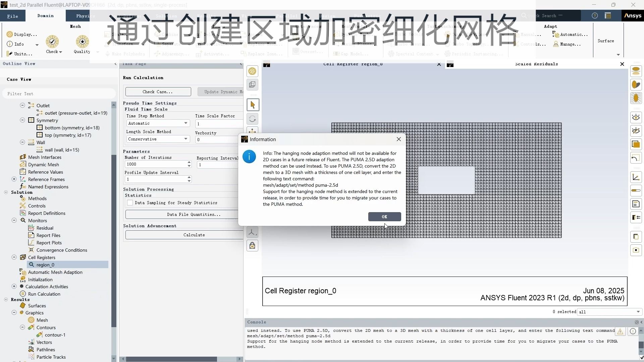Image resolution: width=644 pixels, height=362 pixels.
Task: Collapse the Monitors tree node
Action: click(x=14, y=220)
